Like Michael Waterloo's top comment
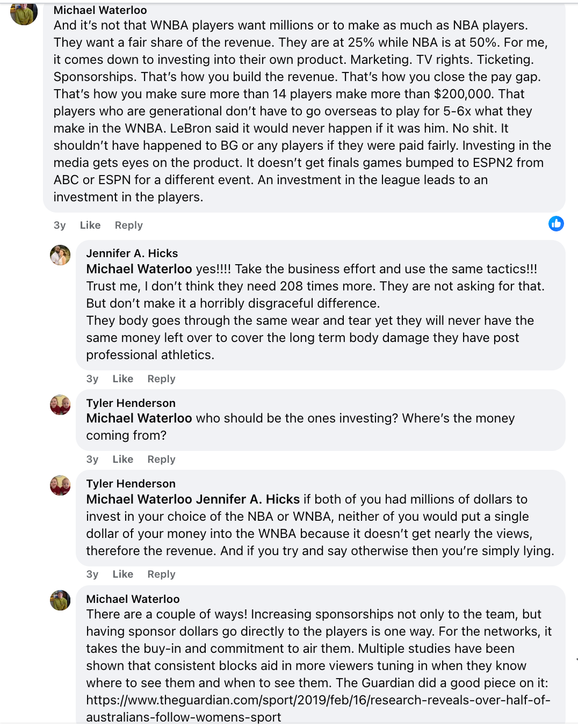578x728 pixels. click(90, 225)
